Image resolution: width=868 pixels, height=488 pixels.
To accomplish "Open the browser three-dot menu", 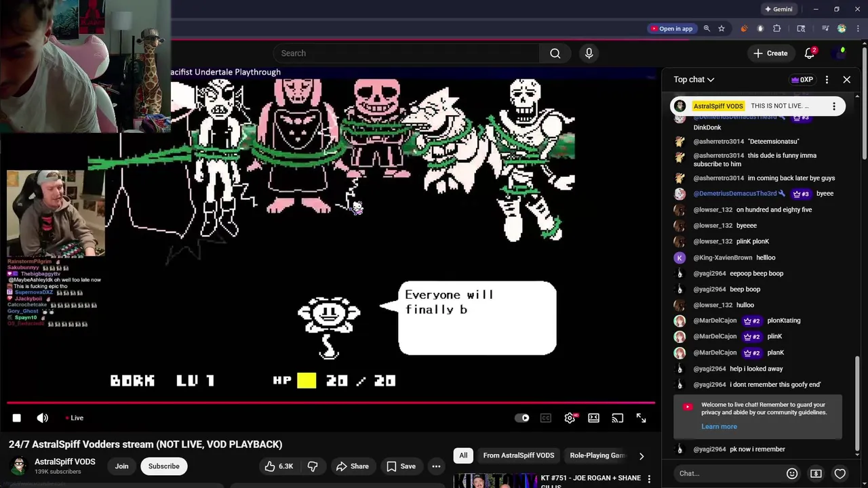I will [x=858, y=28].
